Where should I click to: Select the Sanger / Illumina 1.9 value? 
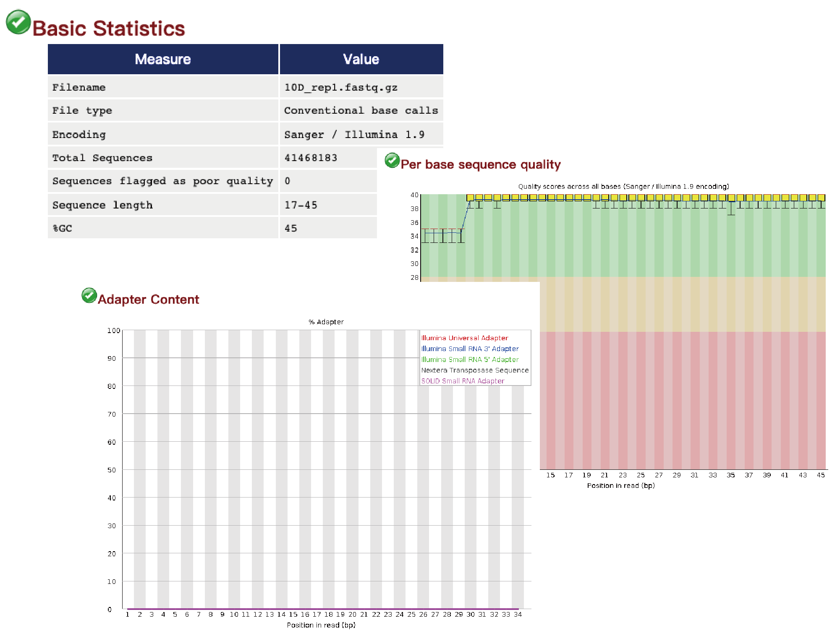point(354,135)
